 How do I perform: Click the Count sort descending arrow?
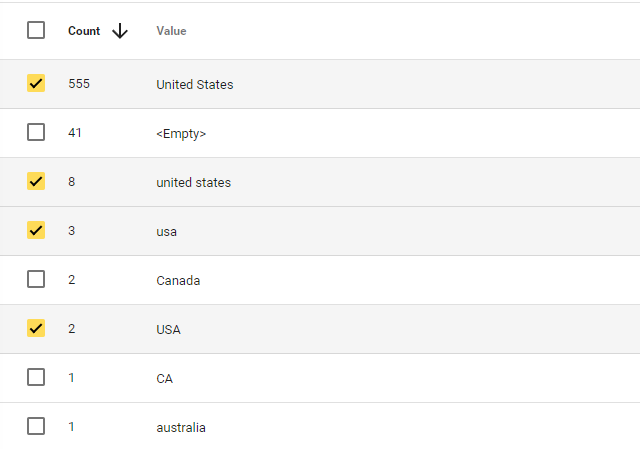120,31
